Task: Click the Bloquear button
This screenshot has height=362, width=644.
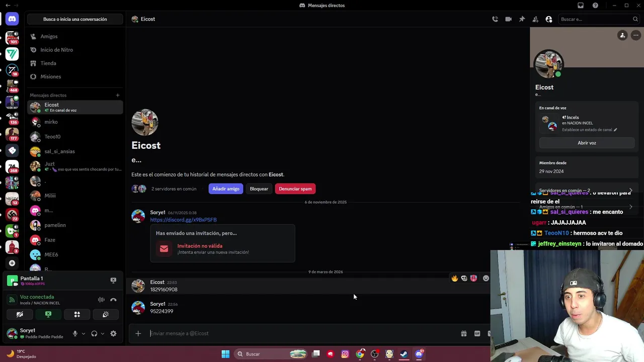Action: 259,189
